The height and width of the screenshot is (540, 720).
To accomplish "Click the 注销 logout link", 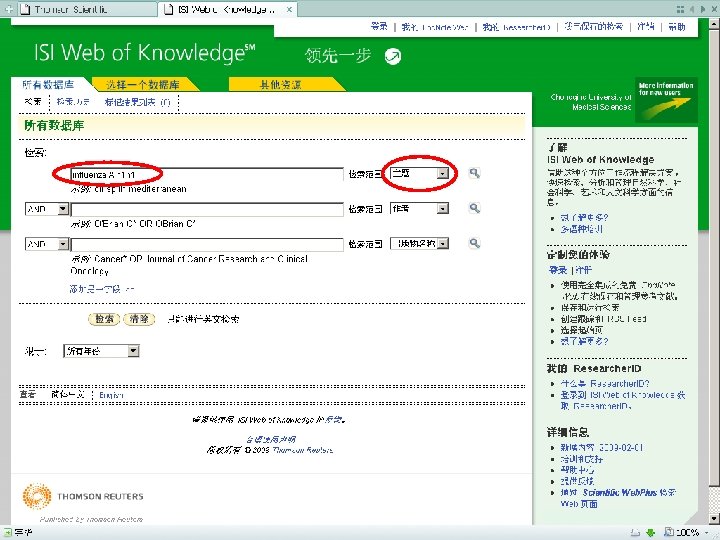I will [646, 27].
